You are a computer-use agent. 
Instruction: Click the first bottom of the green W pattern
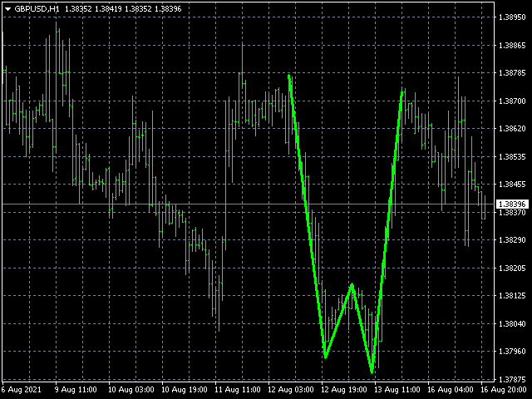(x=325, y=357)
